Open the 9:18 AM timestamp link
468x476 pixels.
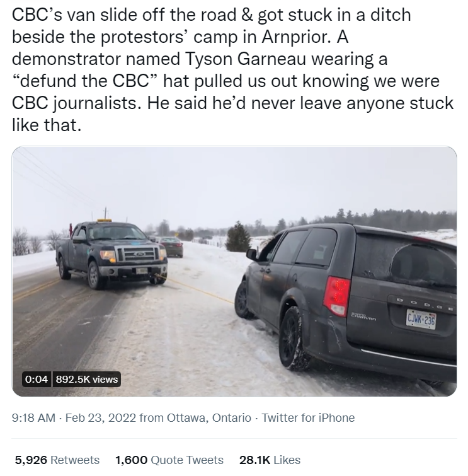[x=33, y=418]
